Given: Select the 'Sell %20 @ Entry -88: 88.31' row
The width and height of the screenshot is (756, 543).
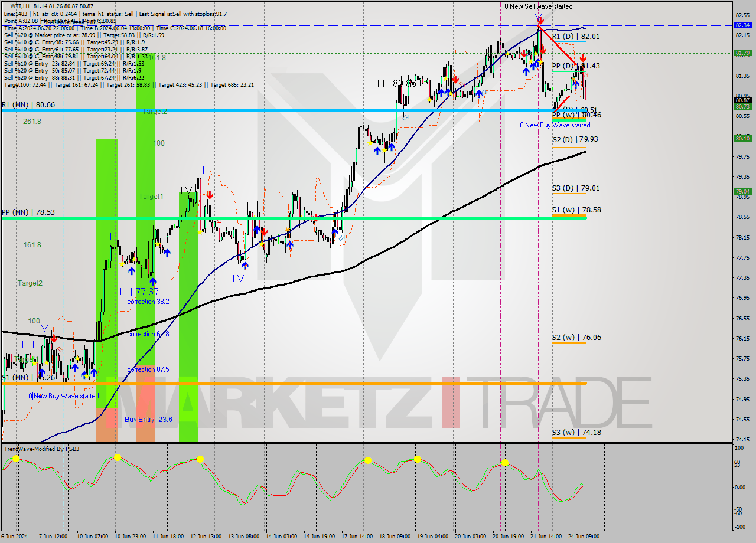Looking at the screenshot, I should click(x=74, y=77).
